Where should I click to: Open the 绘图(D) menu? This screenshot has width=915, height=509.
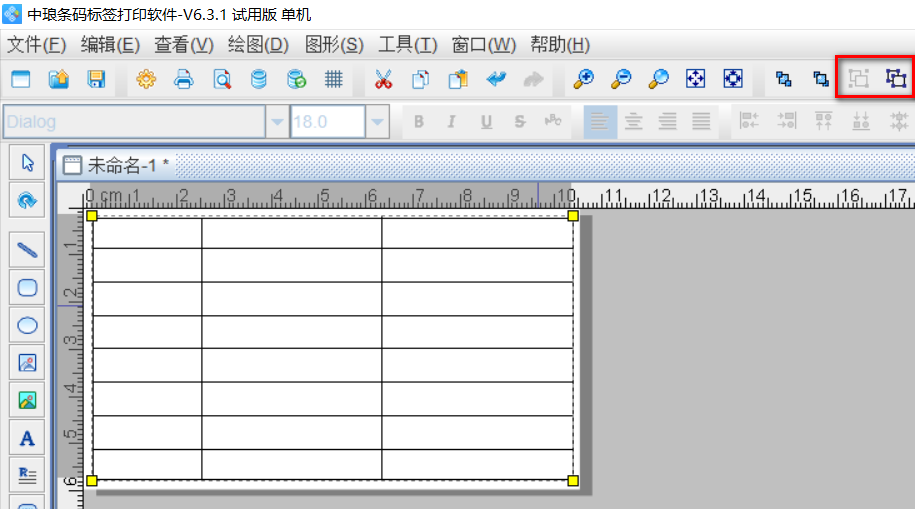pyautogui.click(x=258, y=45)
